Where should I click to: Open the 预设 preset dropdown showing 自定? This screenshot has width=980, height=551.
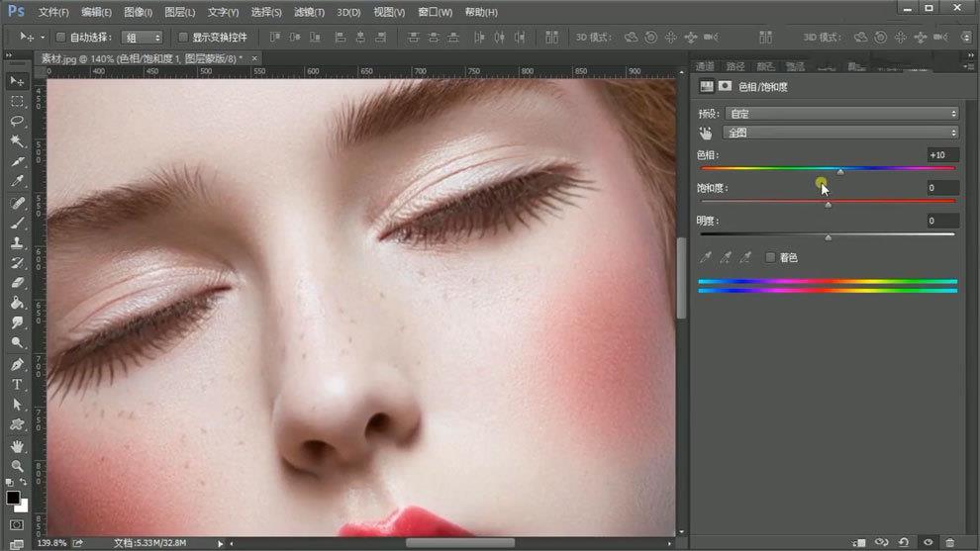coord(841,114)
